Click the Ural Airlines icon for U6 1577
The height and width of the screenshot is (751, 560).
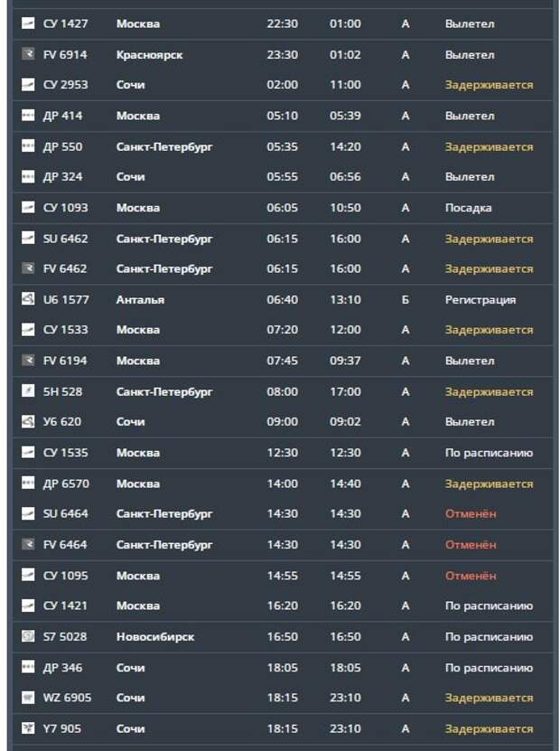(28, 299)
